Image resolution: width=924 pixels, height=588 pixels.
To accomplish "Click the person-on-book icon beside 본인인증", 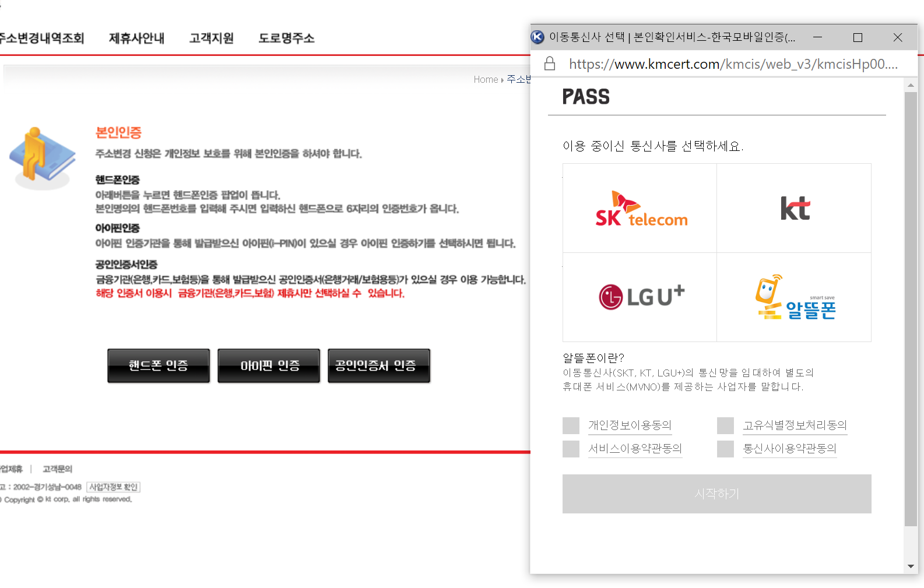I will 42,158.
